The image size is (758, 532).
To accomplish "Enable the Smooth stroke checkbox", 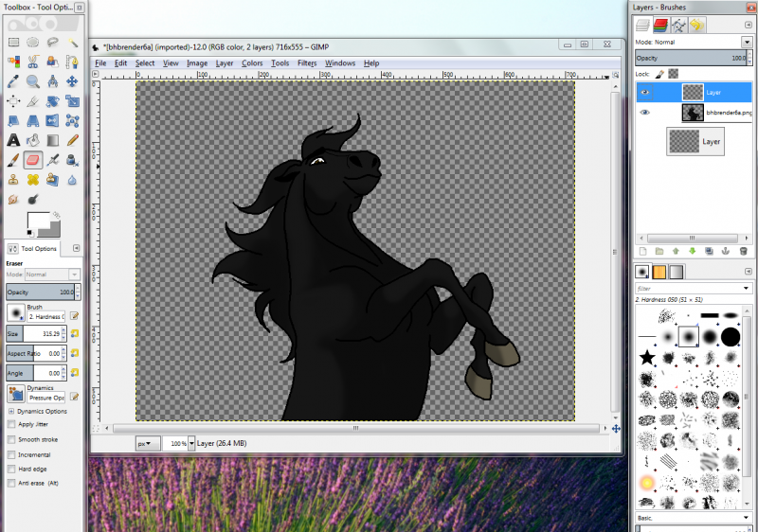I will click(11, 440).
